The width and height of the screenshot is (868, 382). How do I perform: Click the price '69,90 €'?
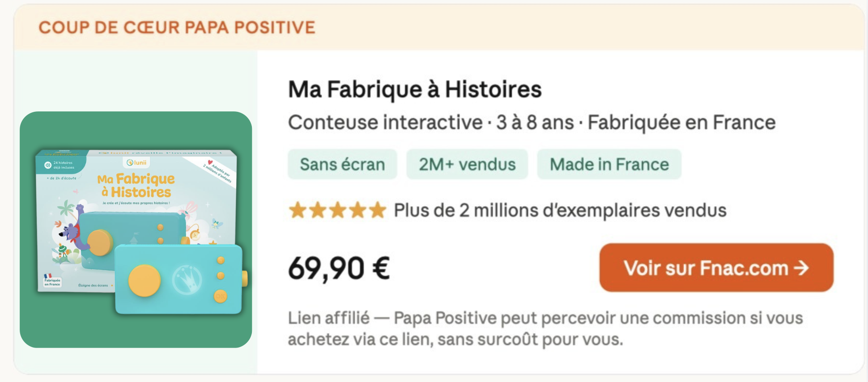[x=339, y=267]
